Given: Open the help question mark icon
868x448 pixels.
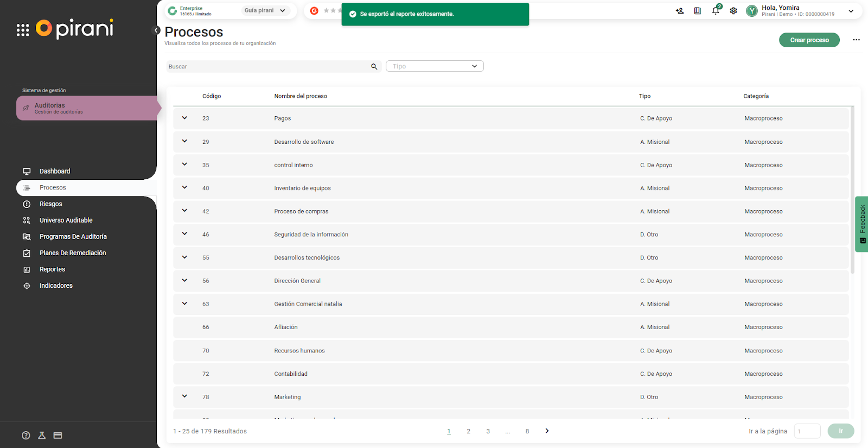Looking at the screenshot, I should point(26,436).
